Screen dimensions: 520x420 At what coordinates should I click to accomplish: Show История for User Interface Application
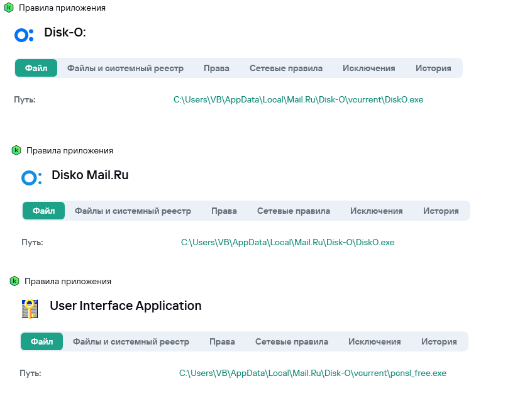click(x=439, y=342)
